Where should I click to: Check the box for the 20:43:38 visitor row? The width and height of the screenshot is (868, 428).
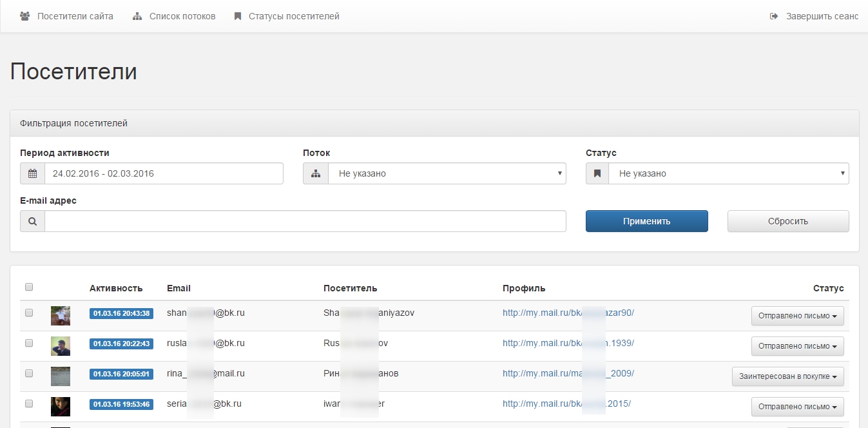coord(29,313)
